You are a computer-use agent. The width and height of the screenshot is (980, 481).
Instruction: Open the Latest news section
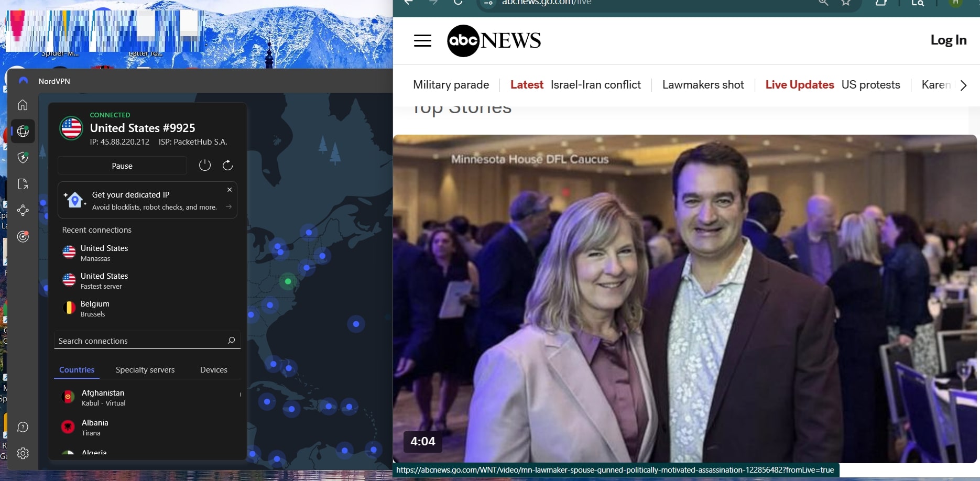click(x=526, y=84)
